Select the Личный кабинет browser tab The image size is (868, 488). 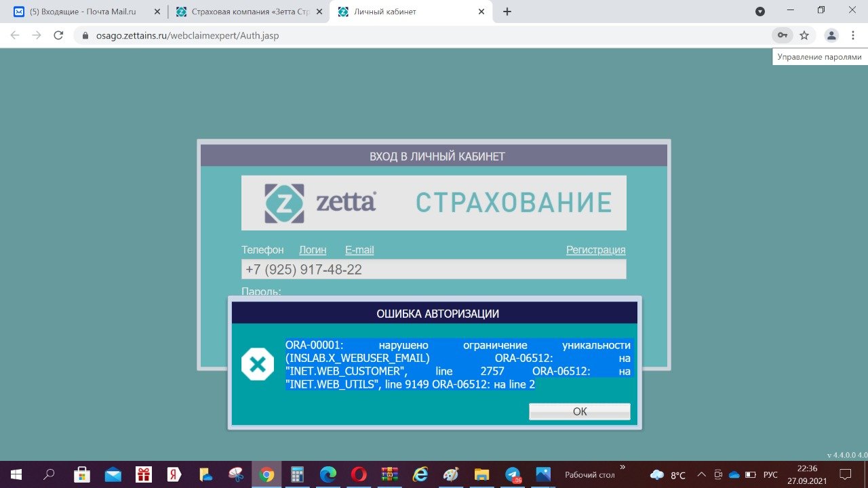tap(410, 12)
